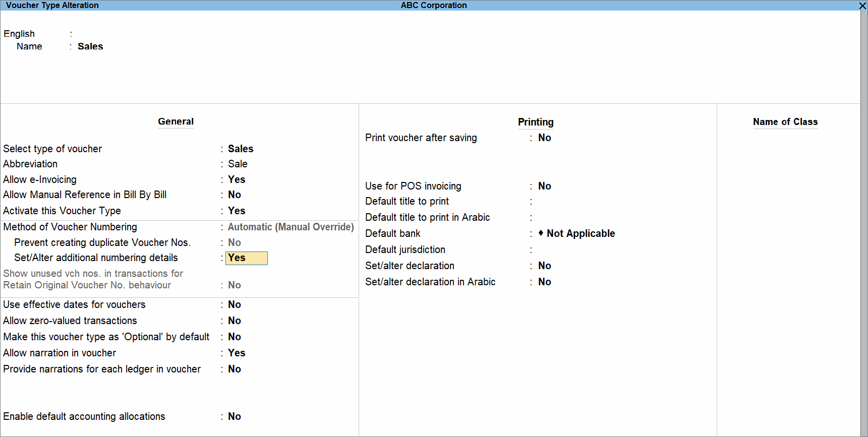Toggle Allow narration in voucher value
Screen dimensions: 868x437
[x=237, y=353]
